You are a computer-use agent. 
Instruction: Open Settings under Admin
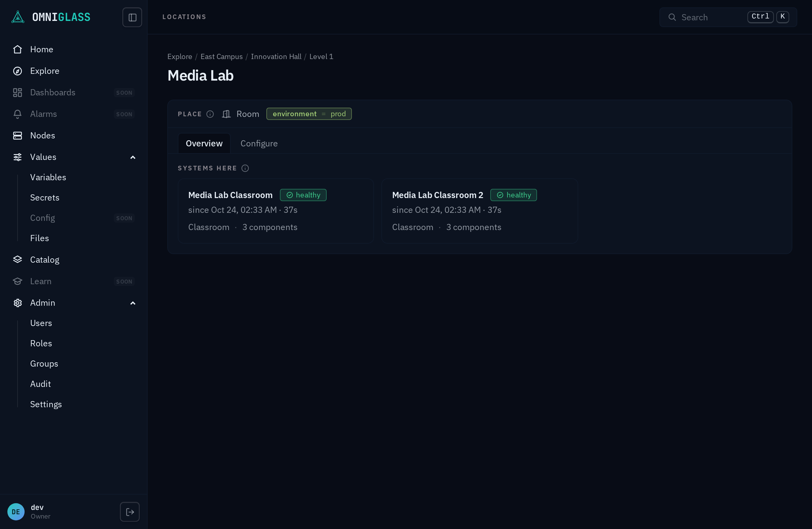46,404
